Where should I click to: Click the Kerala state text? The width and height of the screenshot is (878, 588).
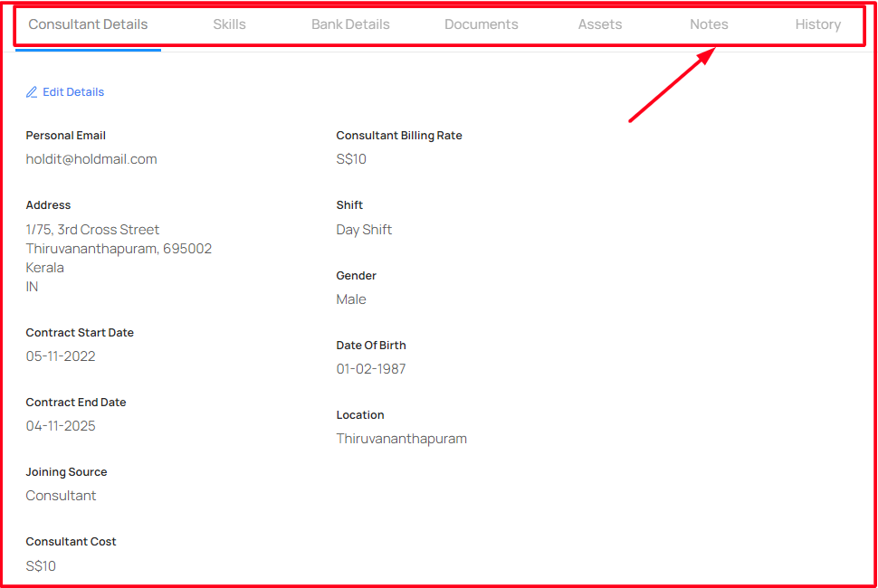coord(44,268)
